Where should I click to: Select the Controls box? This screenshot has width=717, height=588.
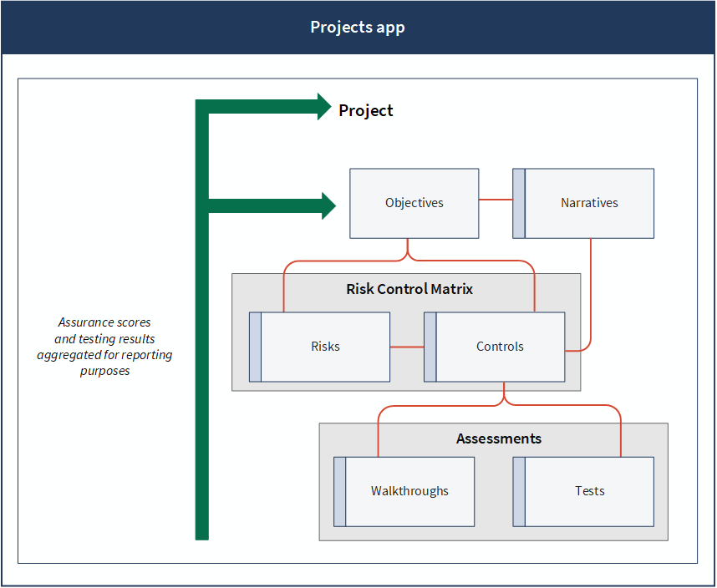(x=495, y=347)
